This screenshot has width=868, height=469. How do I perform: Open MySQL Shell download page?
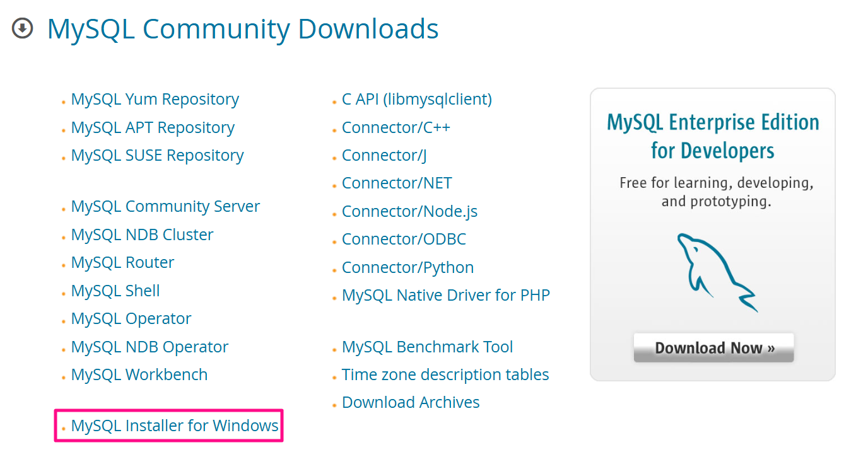[115, 291]
